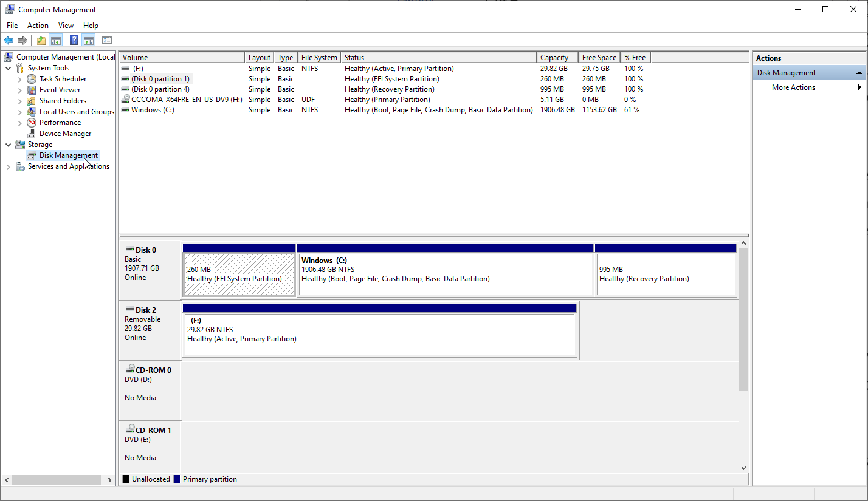Expand the Shared Folders node
The height and width of the screenshot is (501, 868).
(20, 101)
